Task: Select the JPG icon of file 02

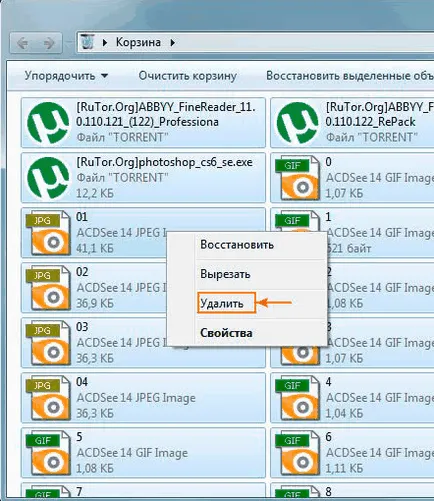Action: pos(48,288)
